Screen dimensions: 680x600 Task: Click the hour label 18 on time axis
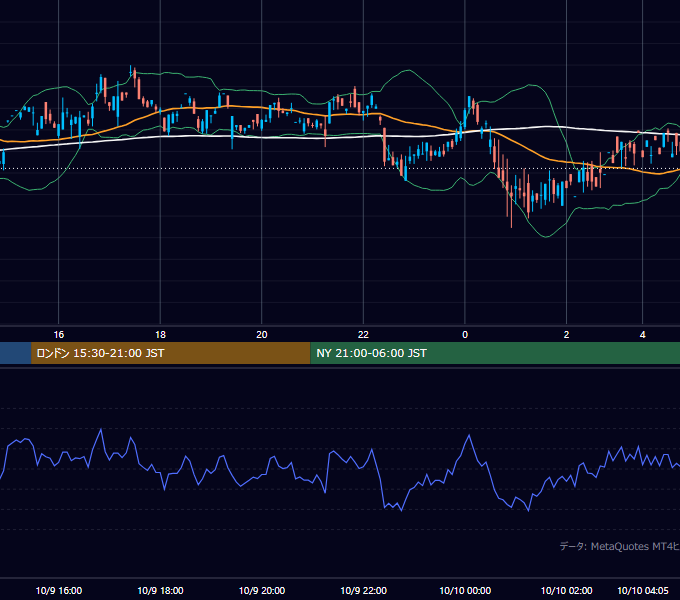160,335
